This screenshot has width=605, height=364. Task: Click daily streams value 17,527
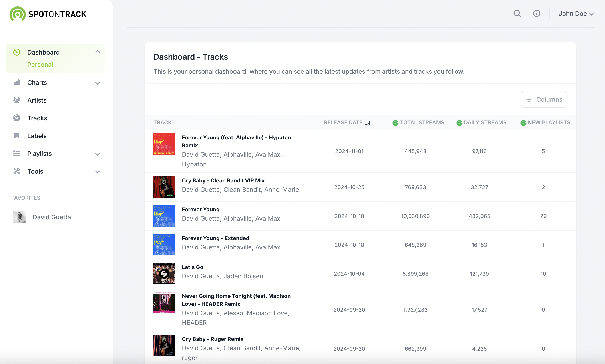[479, 310]
